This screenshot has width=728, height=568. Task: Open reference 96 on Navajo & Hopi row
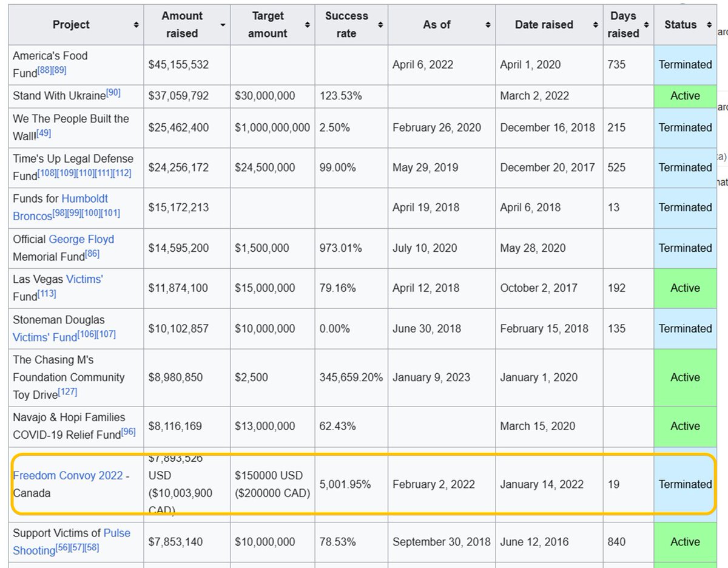tap(128, 432)
